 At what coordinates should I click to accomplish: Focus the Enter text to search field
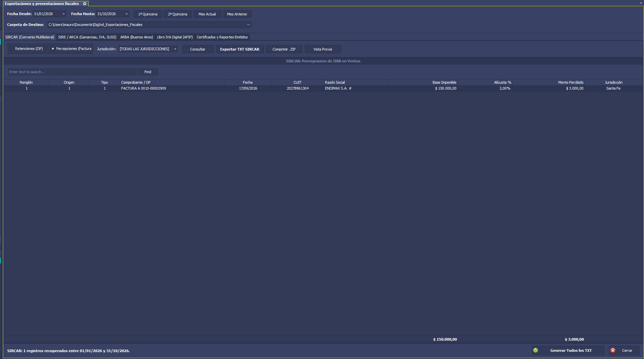[x=72, y=72]
